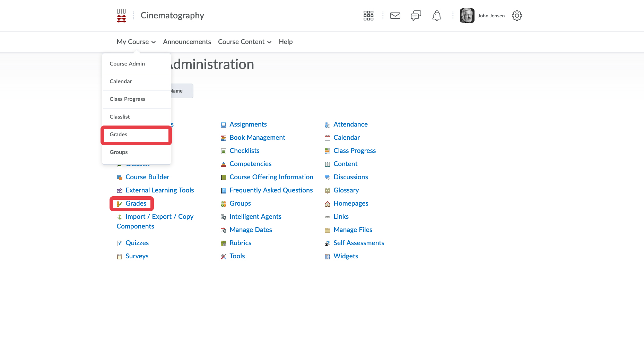
Task: Select Grades in the My Course menu
Action: pyautogui.click(x=119, y=135)
